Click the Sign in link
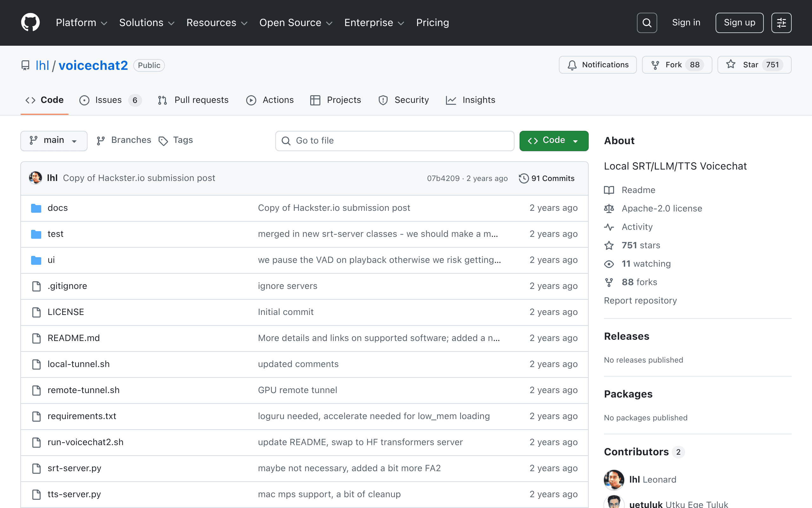 [x=686, y=23]
